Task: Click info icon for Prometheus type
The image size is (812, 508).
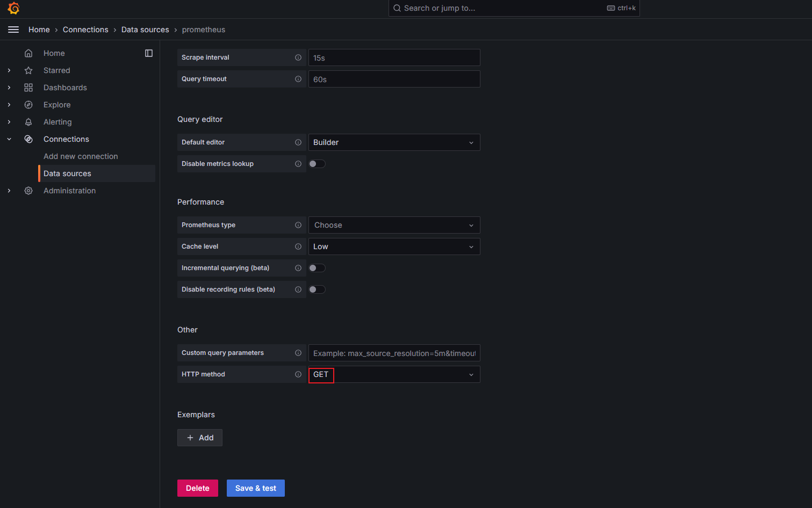Action: tap(298, 225)
